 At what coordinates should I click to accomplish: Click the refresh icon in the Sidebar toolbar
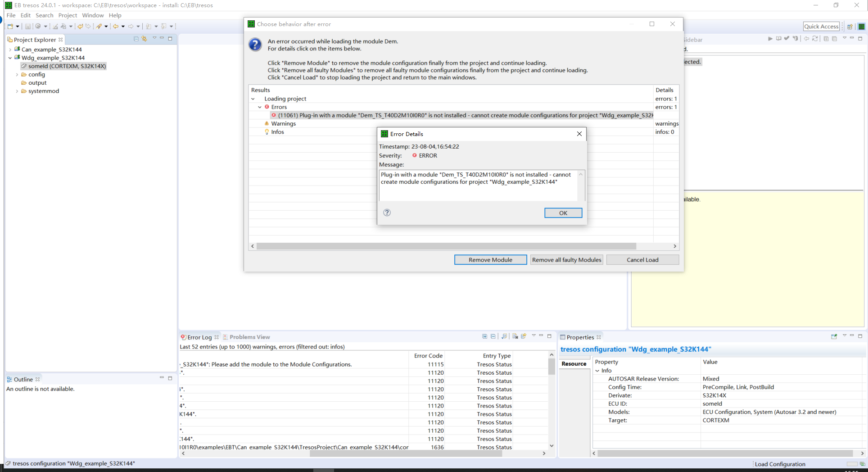pos(815,39)
